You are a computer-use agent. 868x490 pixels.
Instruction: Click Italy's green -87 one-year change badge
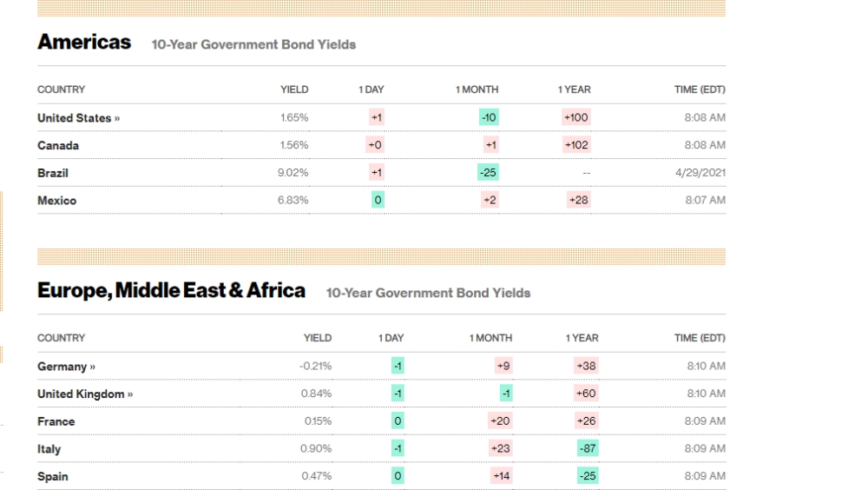587,448
